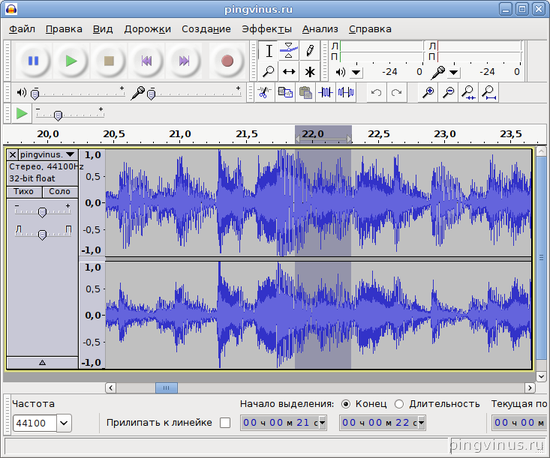
Task: Open the input meter microphone dropdown arrow
Action: point(454,73)
